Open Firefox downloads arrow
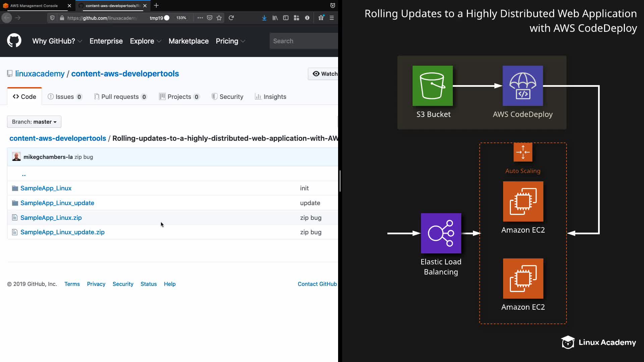This screenshot has width=644, height=362. (264, 18)
